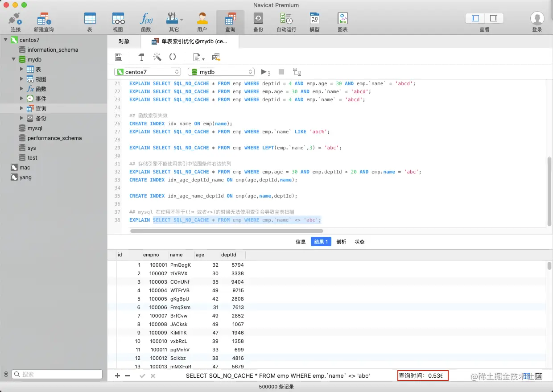Discard changes with the X button

click(x=153, y=376)
